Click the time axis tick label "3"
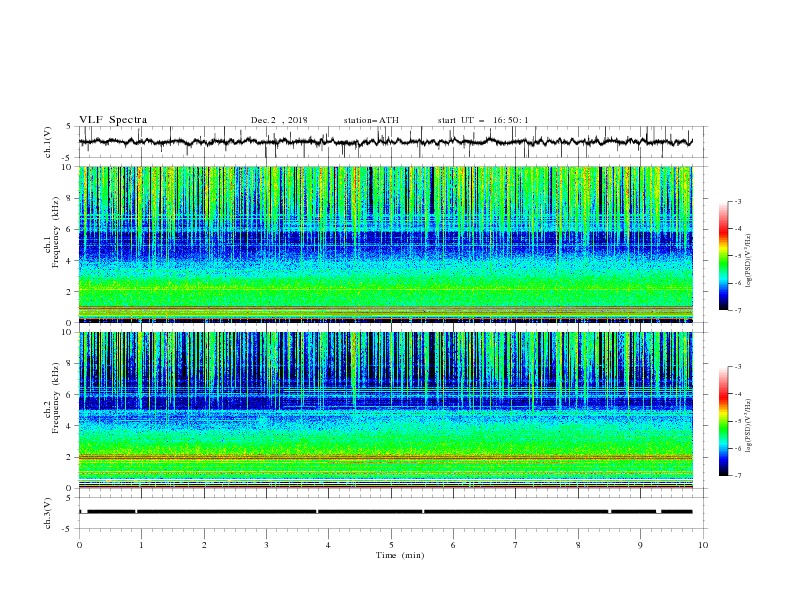792x612 pixels. [x=266, y=545]
